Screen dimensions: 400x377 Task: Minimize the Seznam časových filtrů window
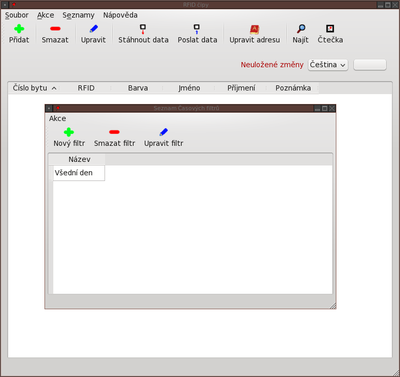(317, 108)
